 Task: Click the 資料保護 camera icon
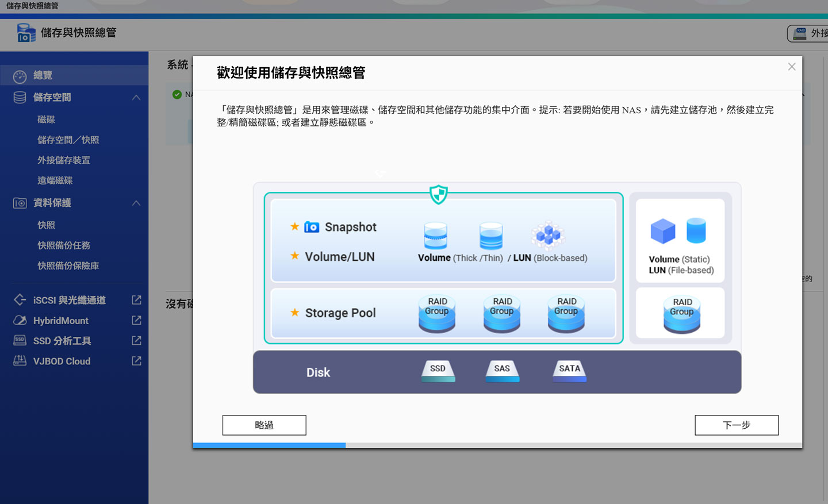(20, 203)
